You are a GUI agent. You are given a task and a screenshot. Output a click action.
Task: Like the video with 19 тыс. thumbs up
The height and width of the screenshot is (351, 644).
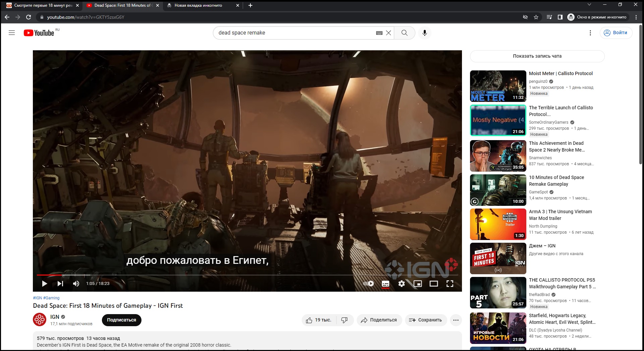pos(318,320)
